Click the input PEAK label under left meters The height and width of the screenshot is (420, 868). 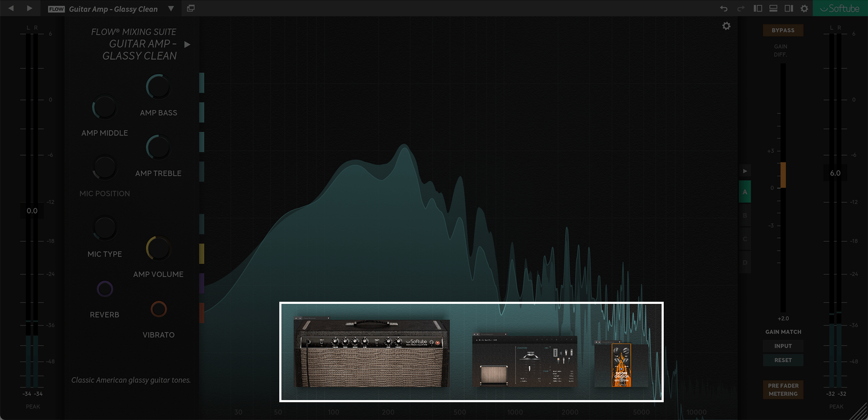[33, 407]
